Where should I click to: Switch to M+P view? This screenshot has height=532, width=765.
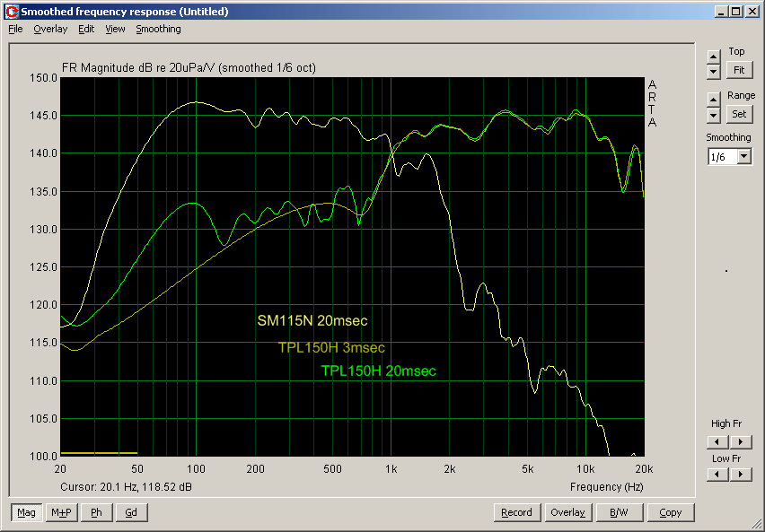(61, 512)
